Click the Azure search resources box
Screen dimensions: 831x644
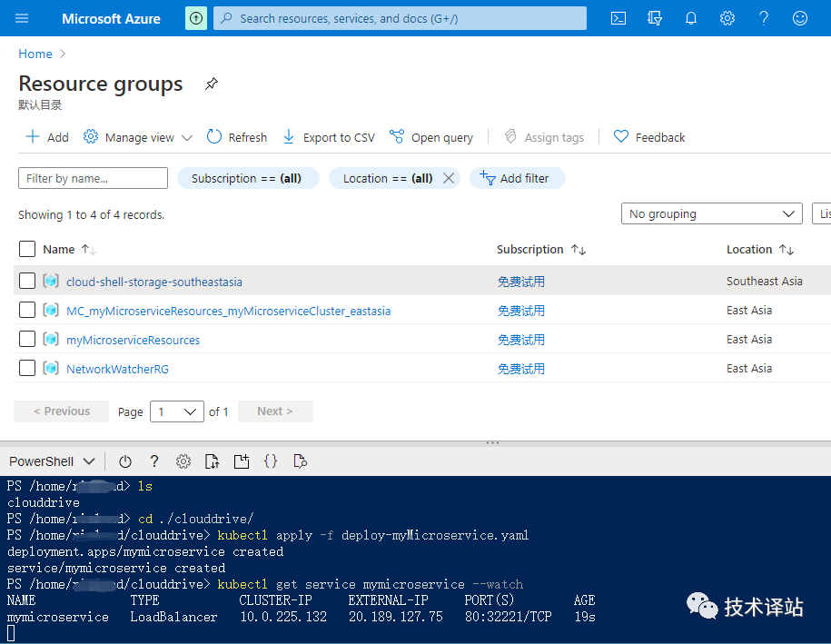[401, 18]
